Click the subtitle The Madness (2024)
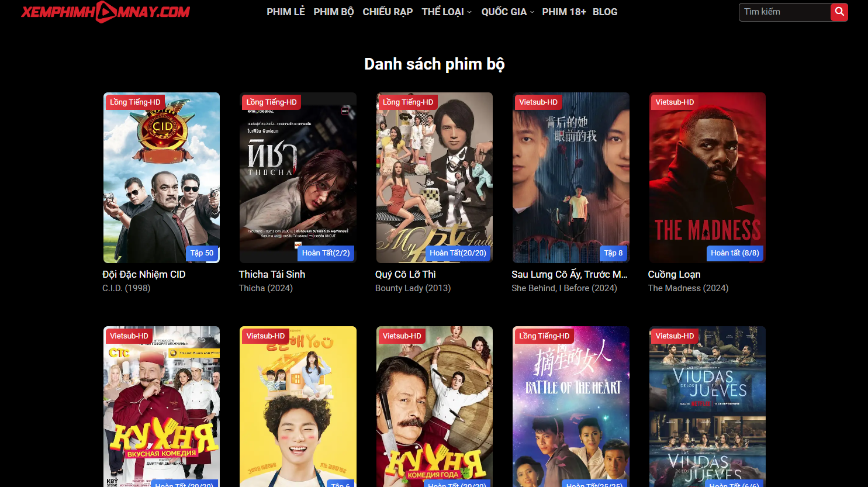The width and height of the screenshot is (868, 487). pyautogui.click(x=688, y=288)
